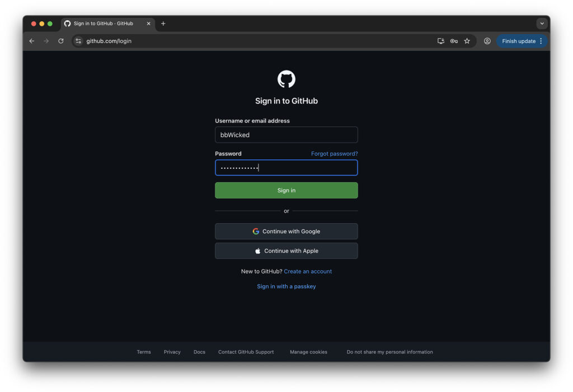This screenshot has height=392, width=573.
Task: Click the red window close button
Action: click(x=34, y=23)
